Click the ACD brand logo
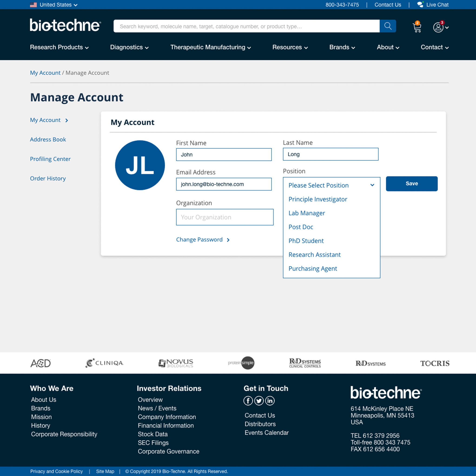Screen dimensions: 476x476 click(x=40, y=363)
